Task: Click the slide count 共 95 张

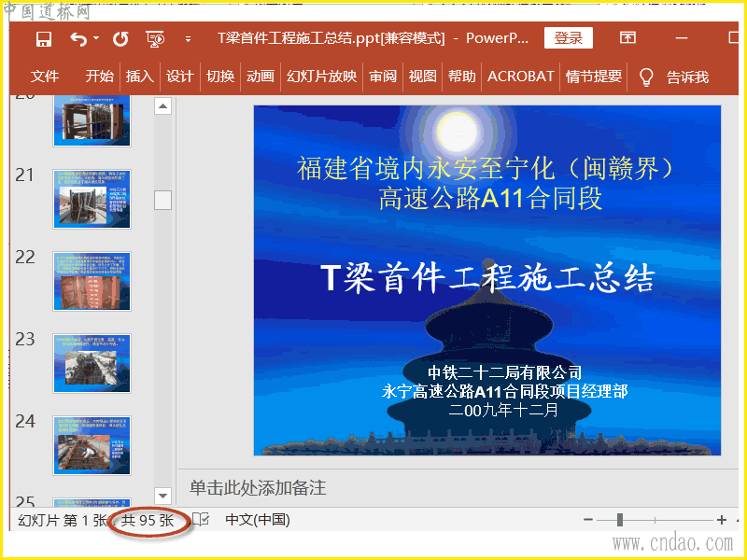Action: [148, 520]
